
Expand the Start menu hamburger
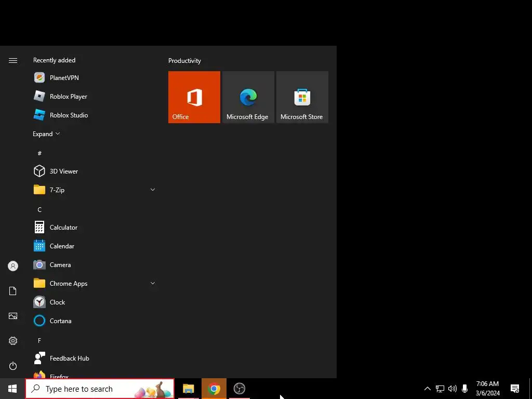[x=13, y=60]
